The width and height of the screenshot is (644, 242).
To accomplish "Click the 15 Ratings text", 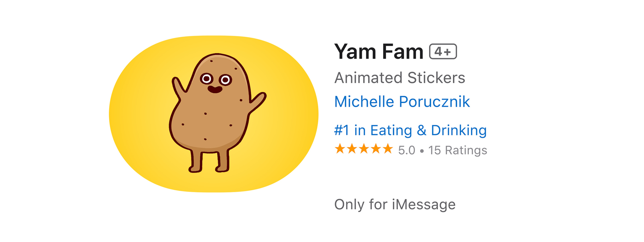I will coord(458,150).
